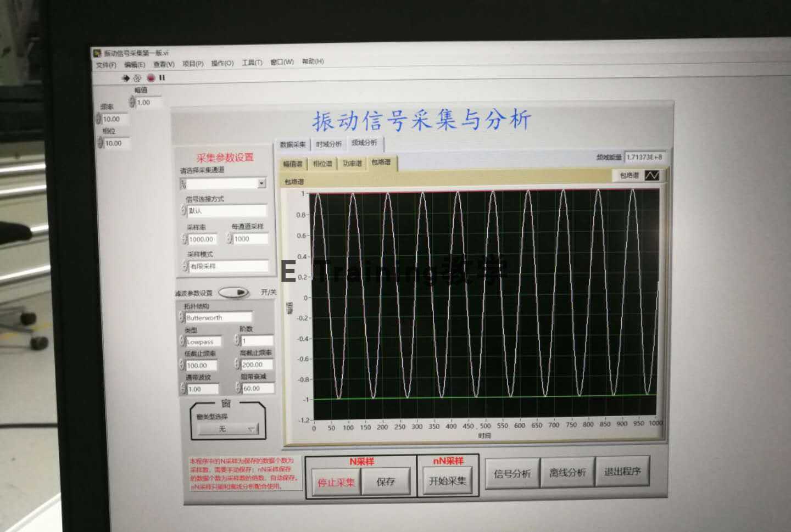
Task: Click the 幅值 stepper arrows
Action: tap(132, 102)
